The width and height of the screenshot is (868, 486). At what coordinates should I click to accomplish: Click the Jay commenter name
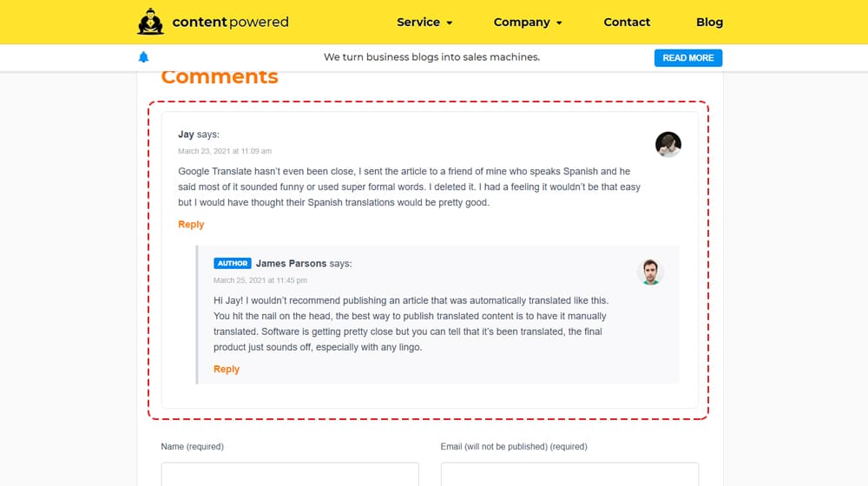pyautogui.click(x=186, y=135)
